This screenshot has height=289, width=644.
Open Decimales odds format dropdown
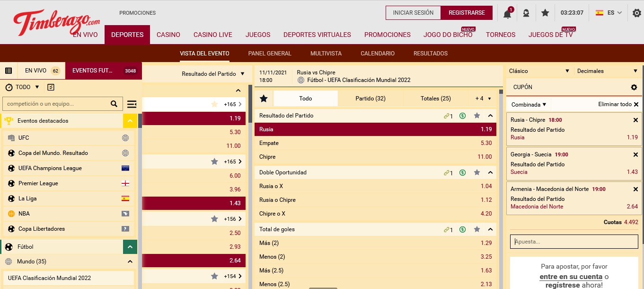point(607,71)
